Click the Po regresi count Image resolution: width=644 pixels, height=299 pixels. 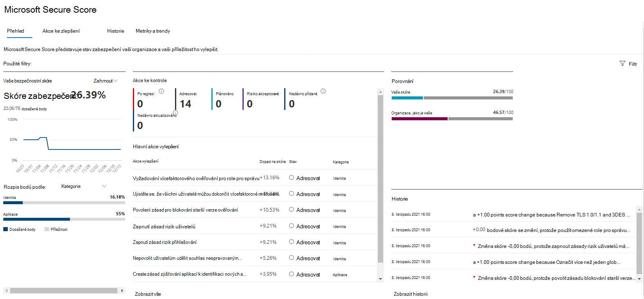click(140, 104)
